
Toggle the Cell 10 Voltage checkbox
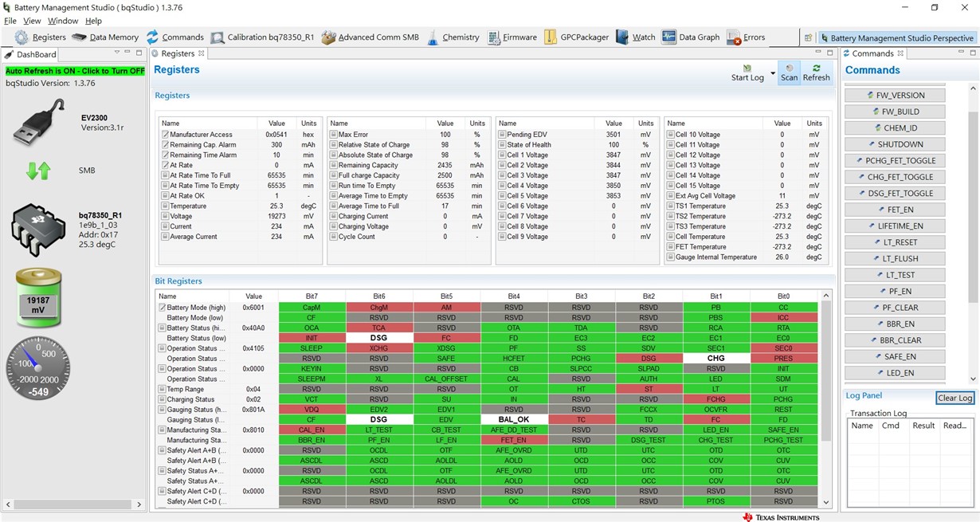coord(671,135)
